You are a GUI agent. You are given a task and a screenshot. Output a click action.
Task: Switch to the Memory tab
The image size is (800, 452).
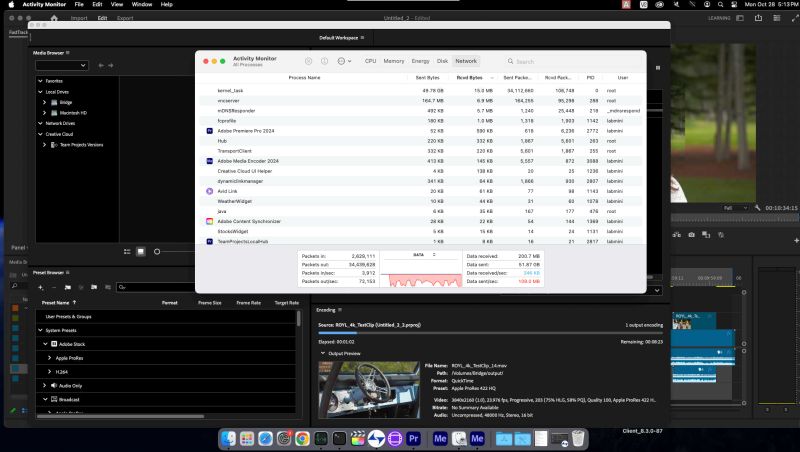[394, 61]
